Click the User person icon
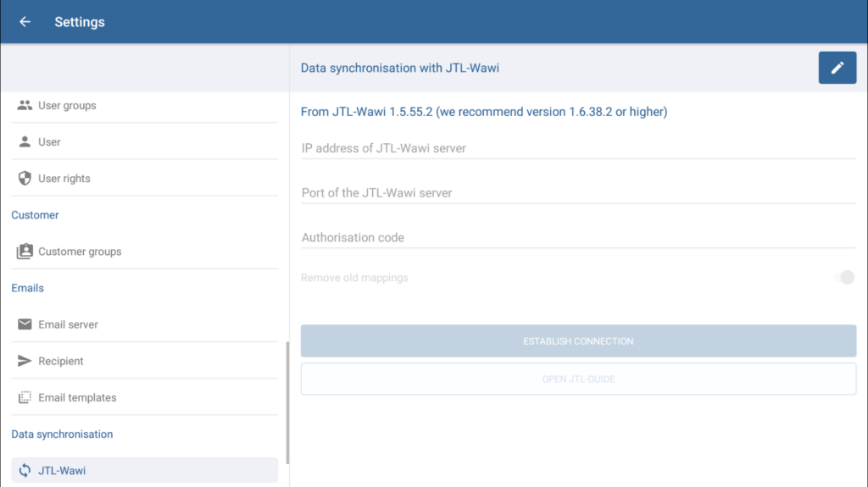 (25, 142)
